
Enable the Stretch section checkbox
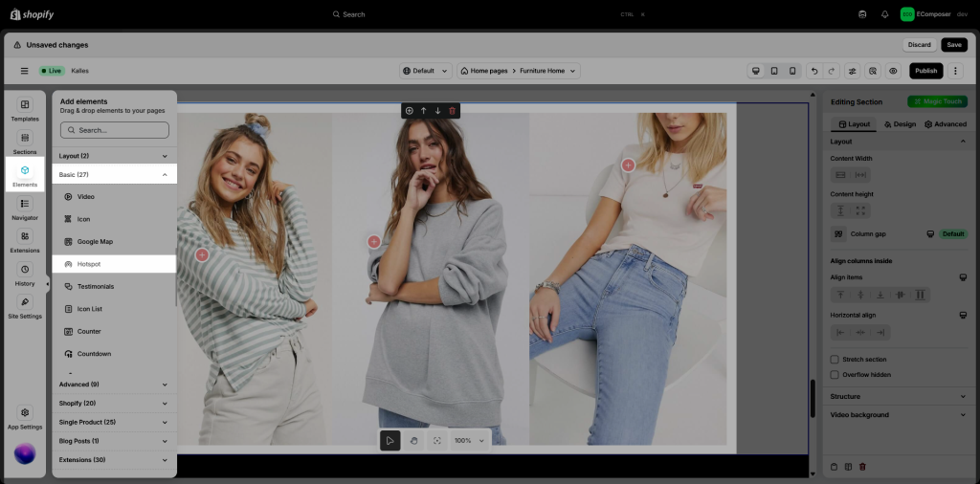pos(835,360)
